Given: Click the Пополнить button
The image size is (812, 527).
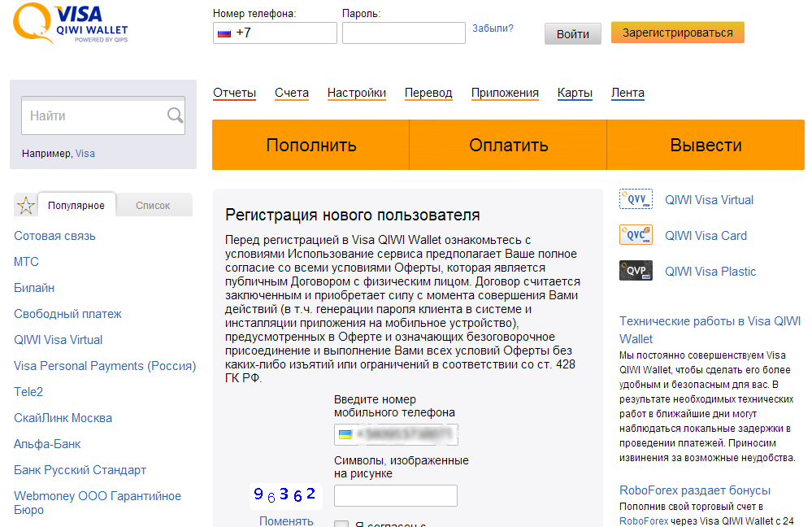Looking at the screenshot, I should point(310,145).
